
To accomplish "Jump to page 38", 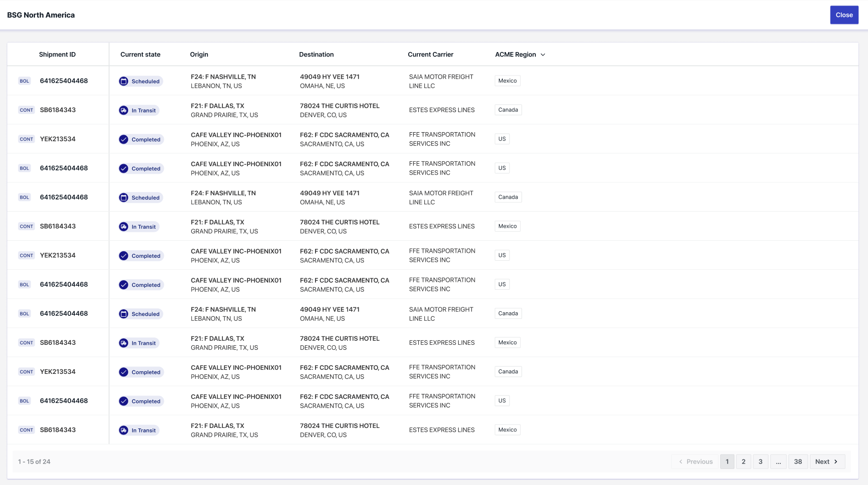I will pos(798,461).
